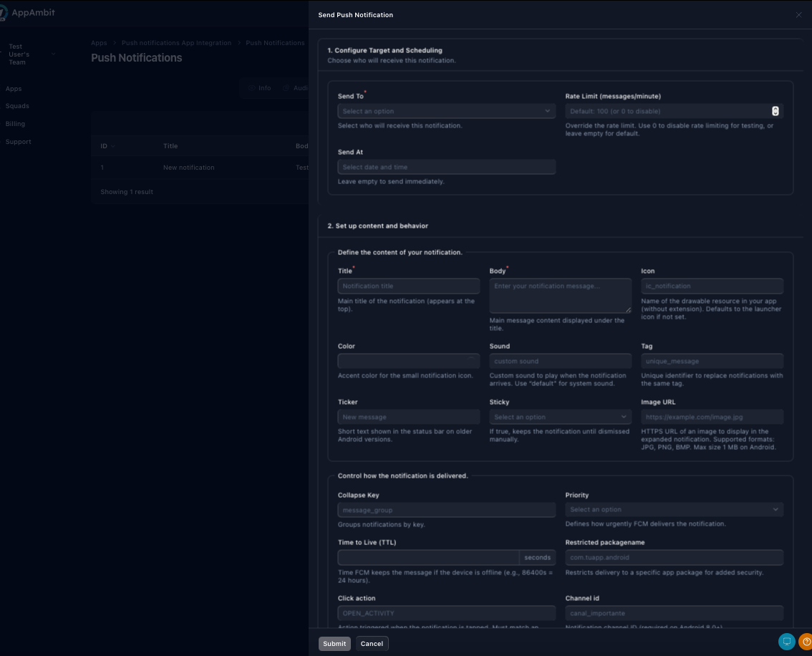Open Support from the sidebar
The width and height of the screenshot is (812, 656).
(x=18, y=141)
